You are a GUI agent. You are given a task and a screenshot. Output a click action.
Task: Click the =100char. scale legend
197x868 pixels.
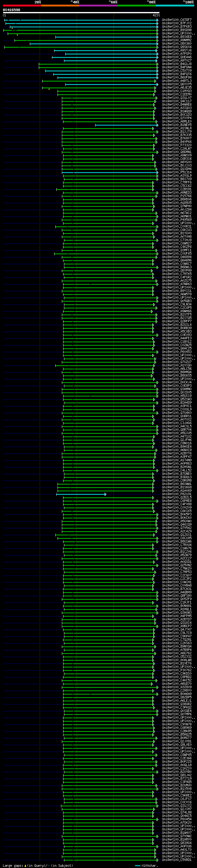coord(147,865)
